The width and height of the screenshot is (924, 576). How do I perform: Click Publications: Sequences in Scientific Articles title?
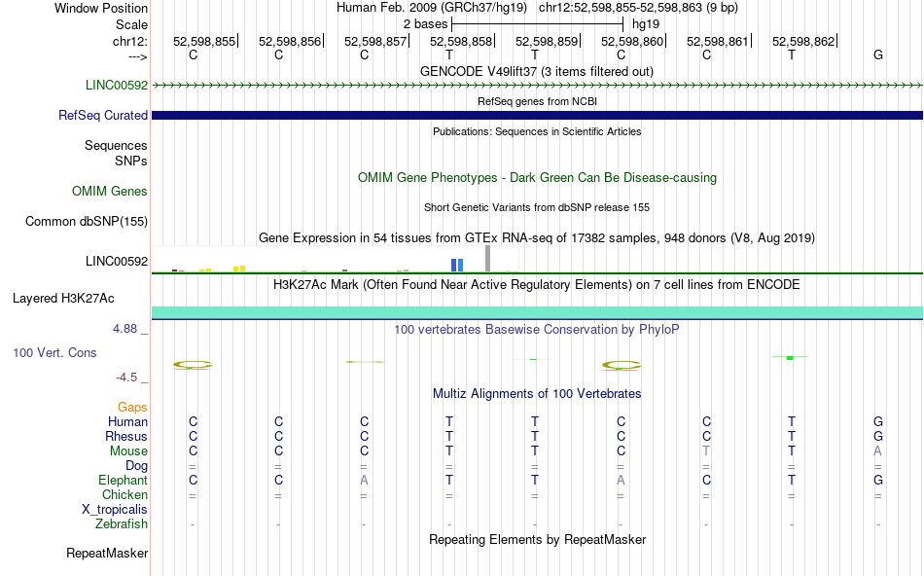pyautogui.click(x=537, y=131)
